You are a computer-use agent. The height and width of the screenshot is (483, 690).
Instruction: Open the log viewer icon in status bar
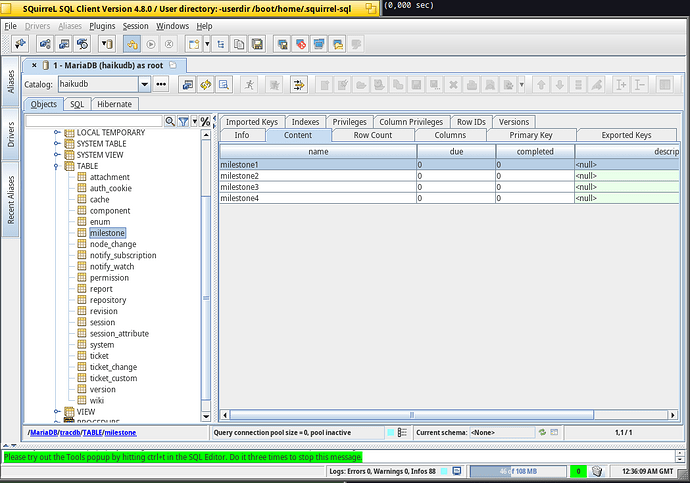point(457,471)
